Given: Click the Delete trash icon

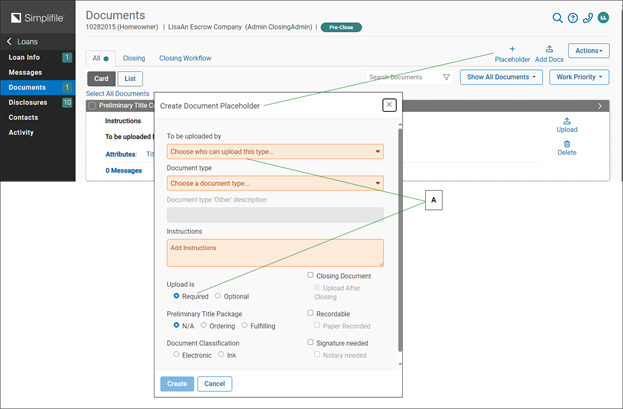Looking at the screenshot, I should pyautogui.click(x=567, y=144).
